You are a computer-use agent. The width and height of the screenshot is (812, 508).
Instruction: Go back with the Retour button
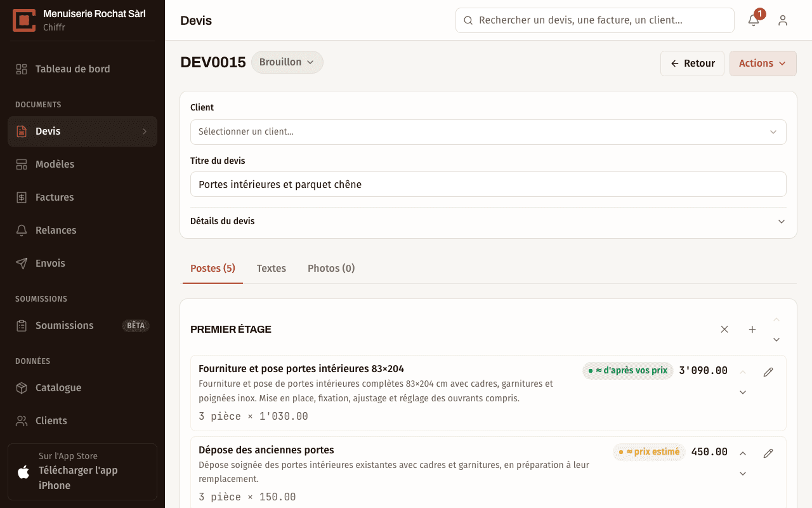[692, 63]
